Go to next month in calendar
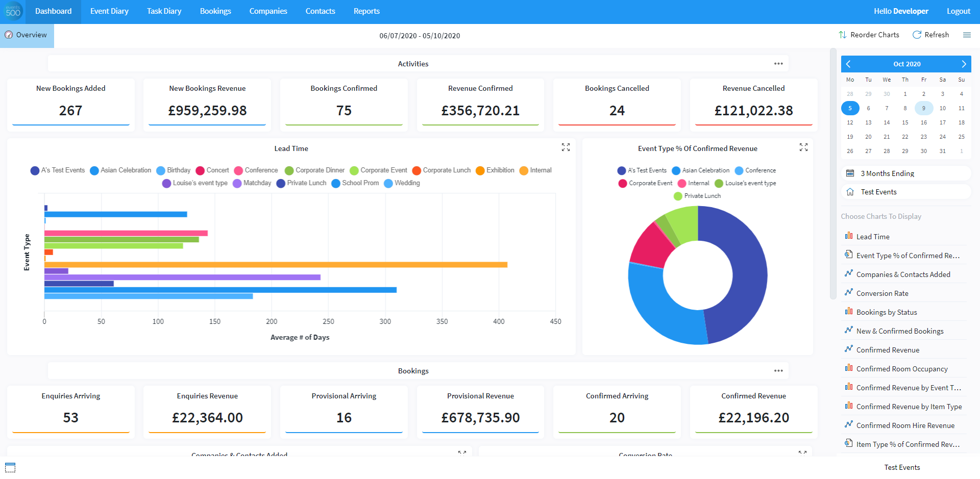 click(x=964, y=64)
